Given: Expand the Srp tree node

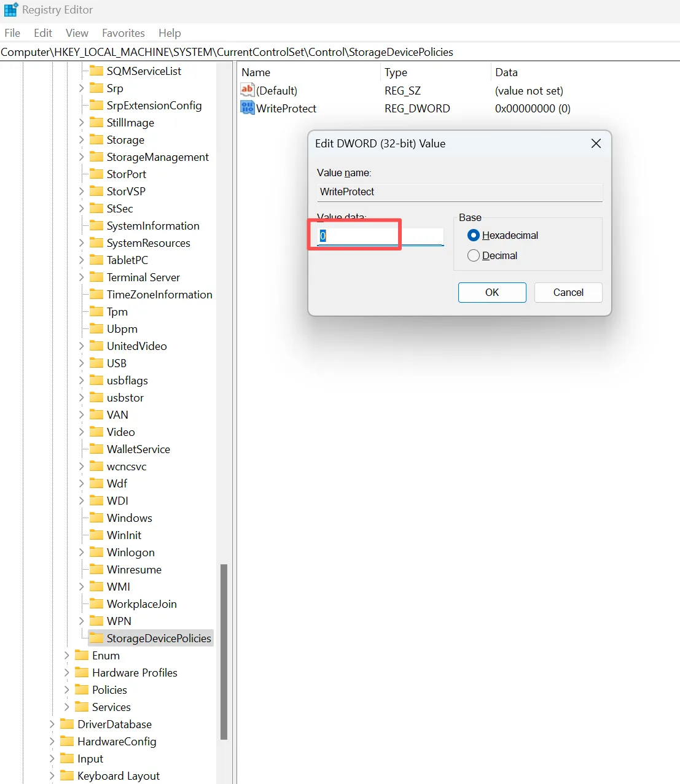Looking at the screenshot, I should coord(81,88).
